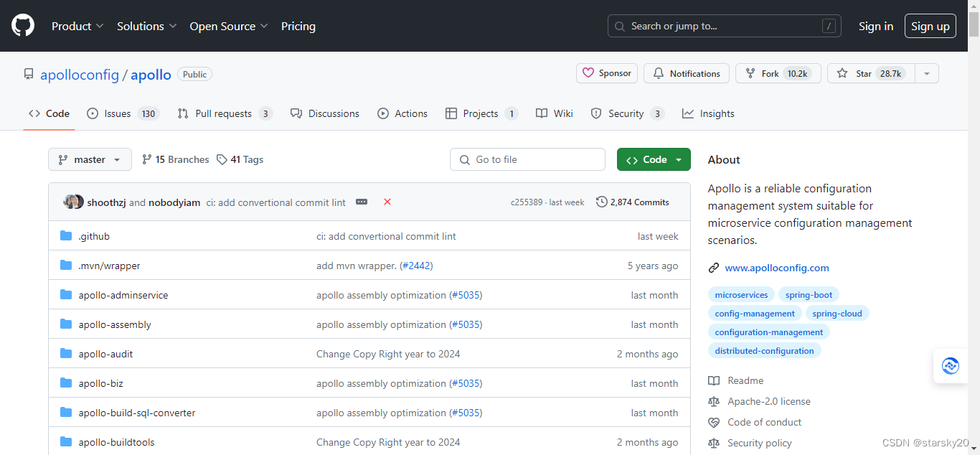Open the .github folder's commit message link
Screen dimensions: 980x455
(386, 236)
